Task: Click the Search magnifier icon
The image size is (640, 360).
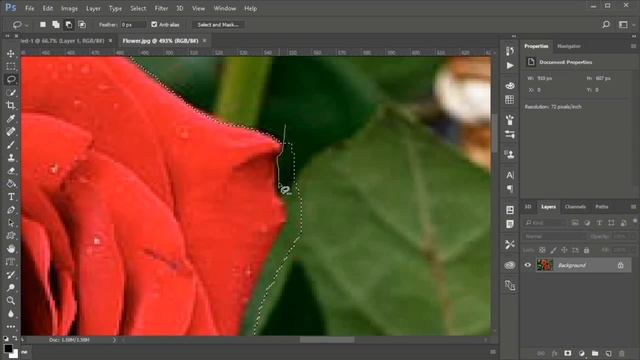Action: [x=606, y=24]
